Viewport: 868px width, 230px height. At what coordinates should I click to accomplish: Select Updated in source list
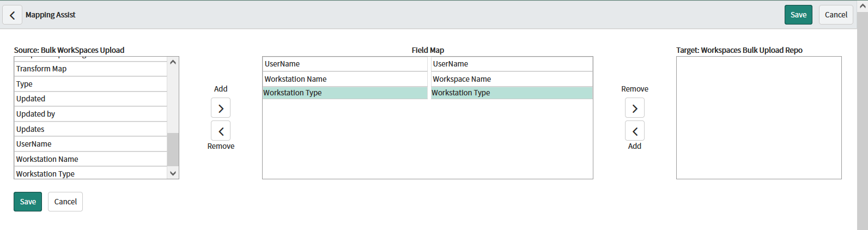click(90, 99)
